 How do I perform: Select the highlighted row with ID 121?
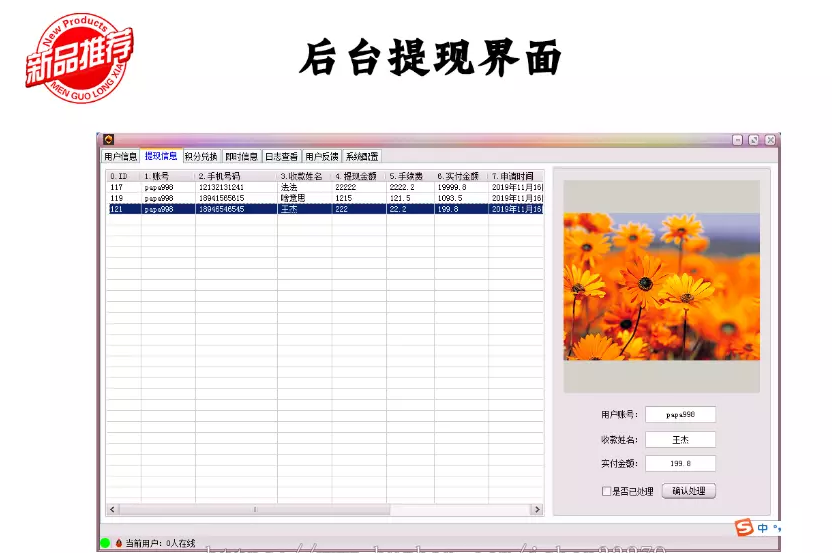(325, 209)
